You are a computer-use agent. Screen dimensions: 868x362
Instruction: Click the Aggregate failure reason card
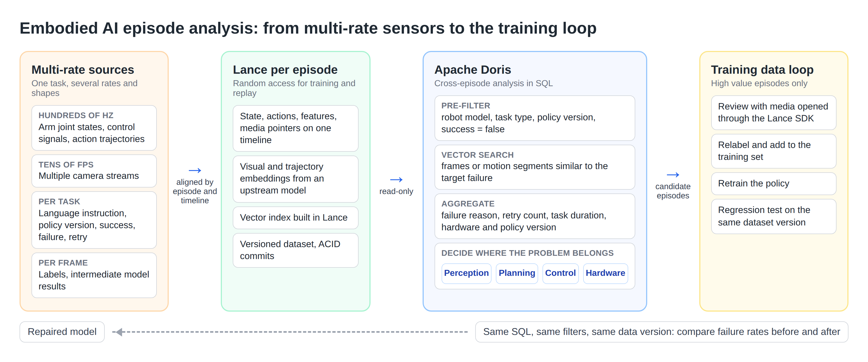tap(535, 216)
